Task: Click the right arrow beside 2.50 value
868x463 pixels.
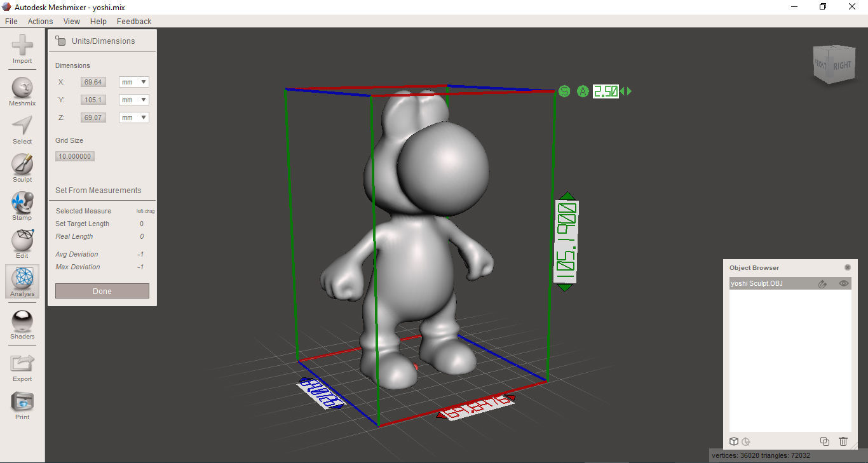Action: 629,91
